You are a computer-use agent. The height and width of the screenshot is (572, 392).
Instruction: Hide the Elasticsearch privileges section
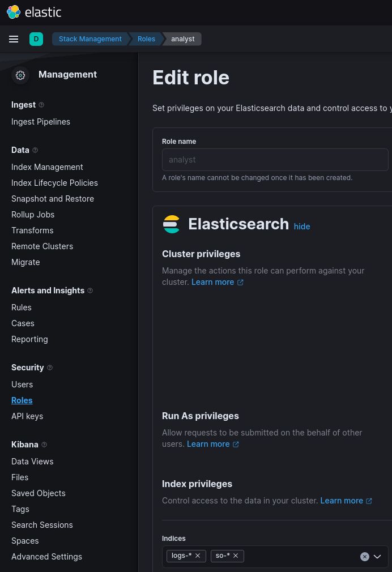(301, 227)
